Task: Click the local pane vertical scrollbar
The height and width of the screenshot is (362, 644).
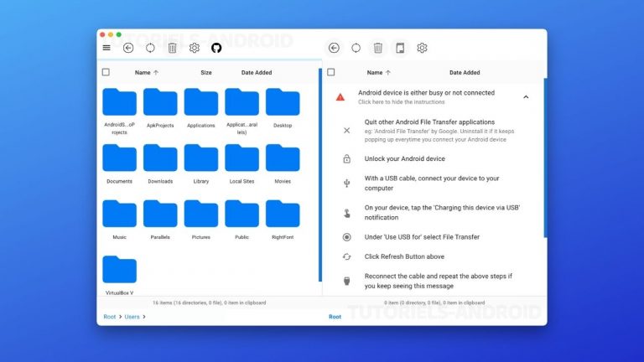Action: (x=320, y=175)
